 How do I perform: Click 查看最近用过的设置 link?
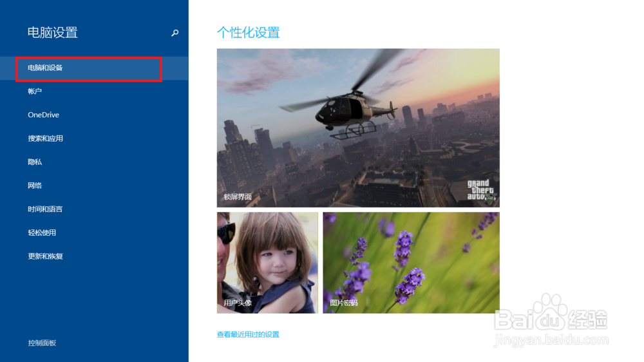tap(248, 334)
